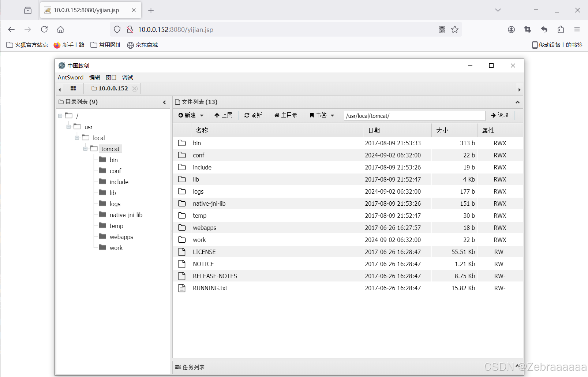This screenshot has height=377, width=588.
Task: Click the path field /usr/local/tomcat/
Action: (x=415, y=116)
